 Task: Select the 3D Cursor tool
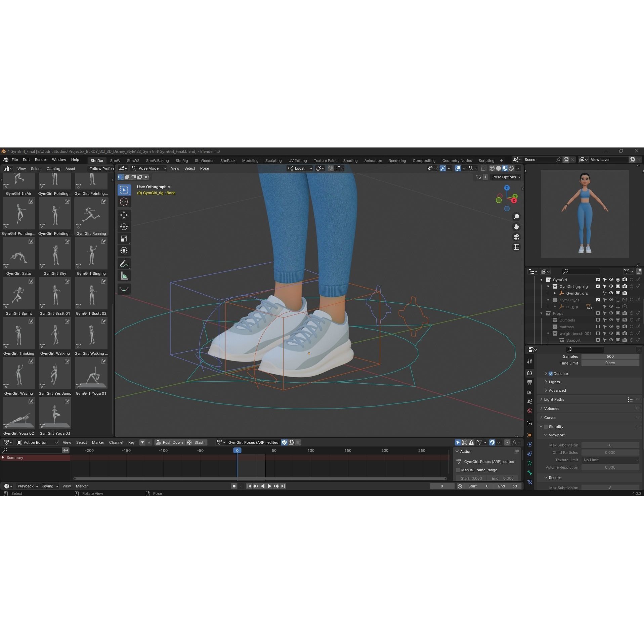pos(124,202)
